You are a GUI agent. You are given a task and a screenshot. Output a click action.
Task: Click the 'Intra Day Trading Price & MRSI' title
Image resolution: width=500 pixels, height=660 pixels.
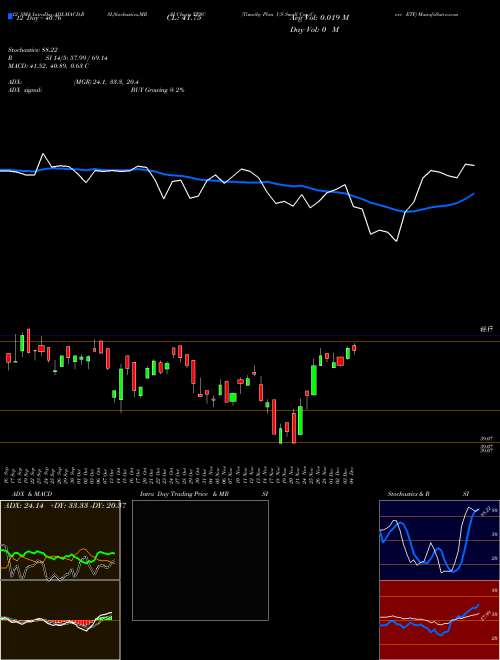[204, 494]
